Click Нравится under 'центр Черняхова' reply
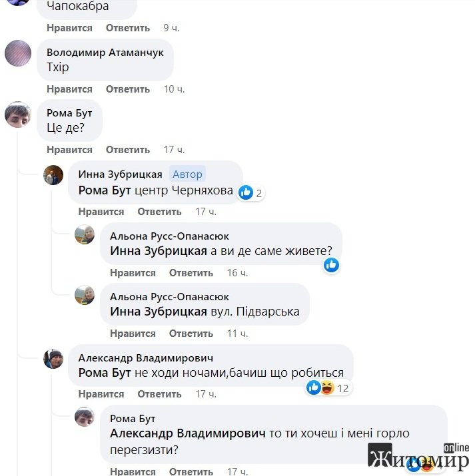The width and height of the screenshot is (475, 476). coord(101,212)
